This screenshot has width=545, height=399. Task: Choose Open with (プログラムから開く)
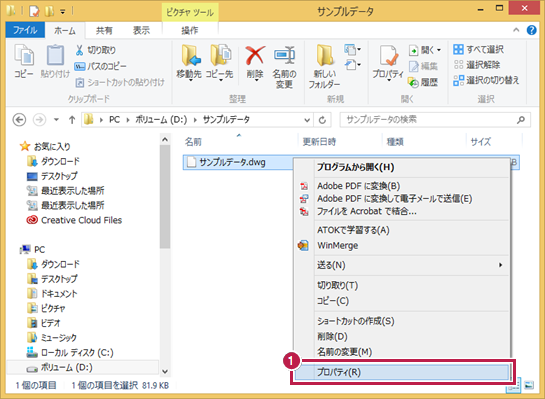[402, 167]
